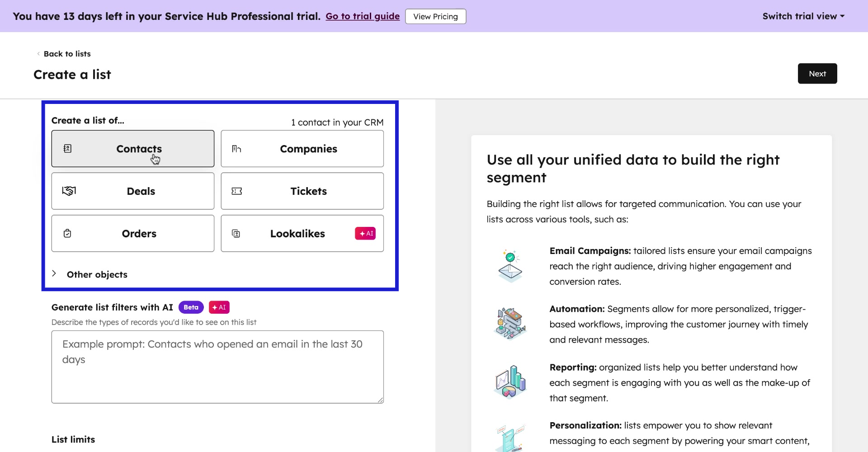Collapse Other objects using the chevron
The image size is (868, 452).
[x=54, y=273]
